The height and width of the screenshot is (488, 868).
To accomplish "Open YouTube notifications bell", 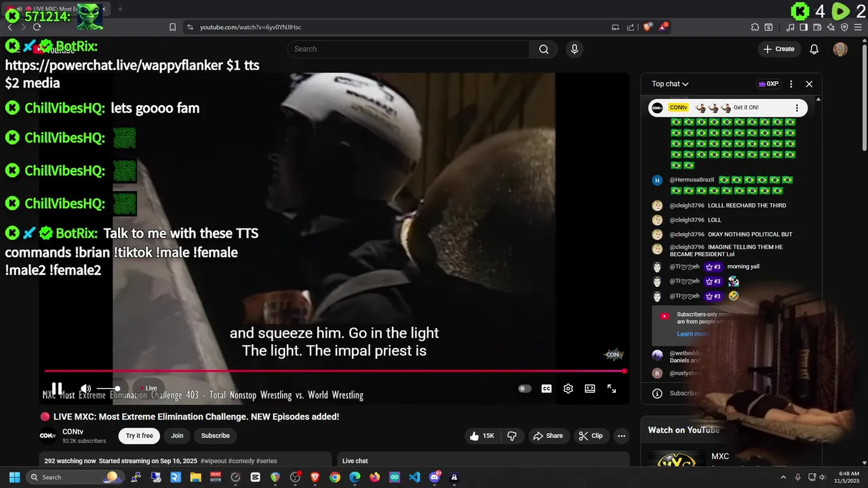I will [x=814, y=49].
